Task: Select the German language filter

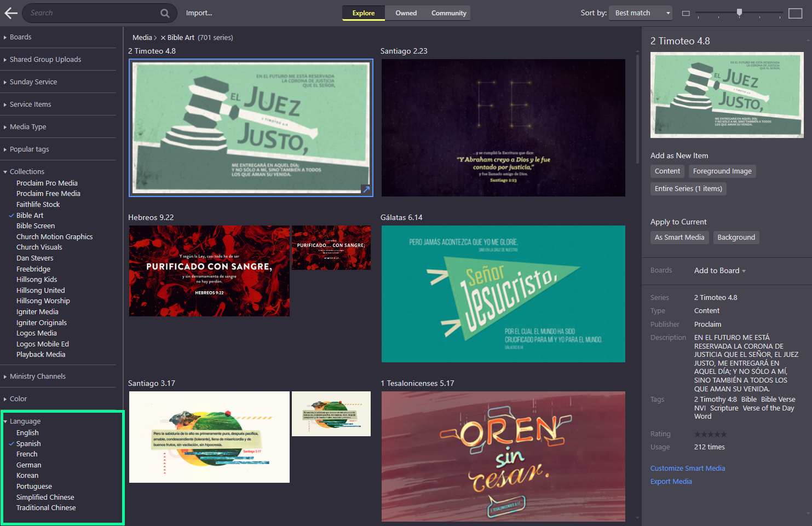Action: (x=28, y=465)
